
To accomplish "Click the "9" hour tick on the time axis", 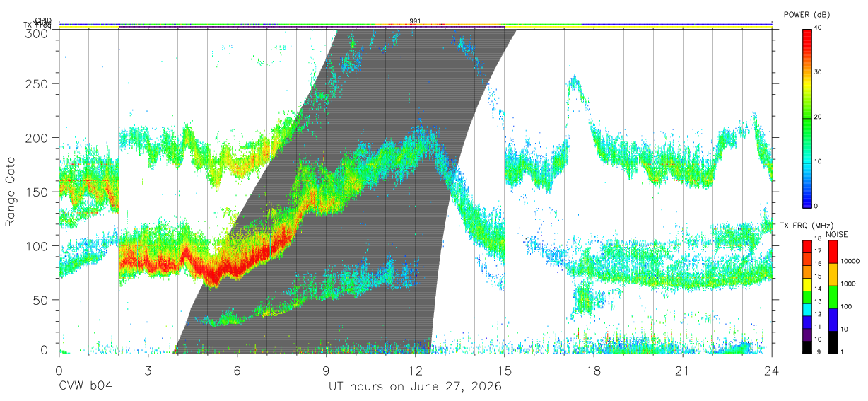I will click(326, 371).
